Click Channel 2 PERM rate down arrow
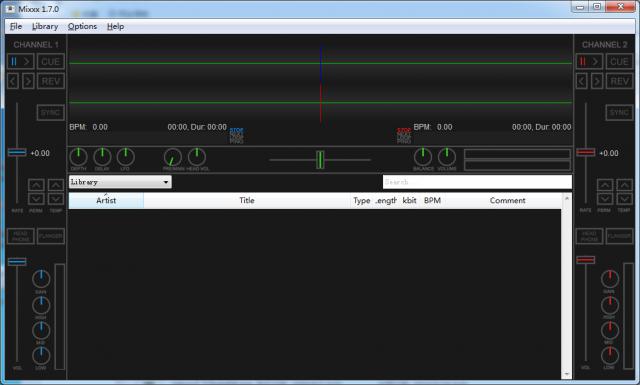 tap(605, 199)
